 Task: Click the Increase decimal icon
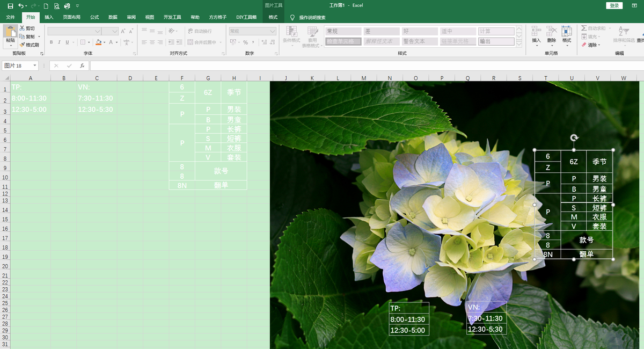point(264,42)
